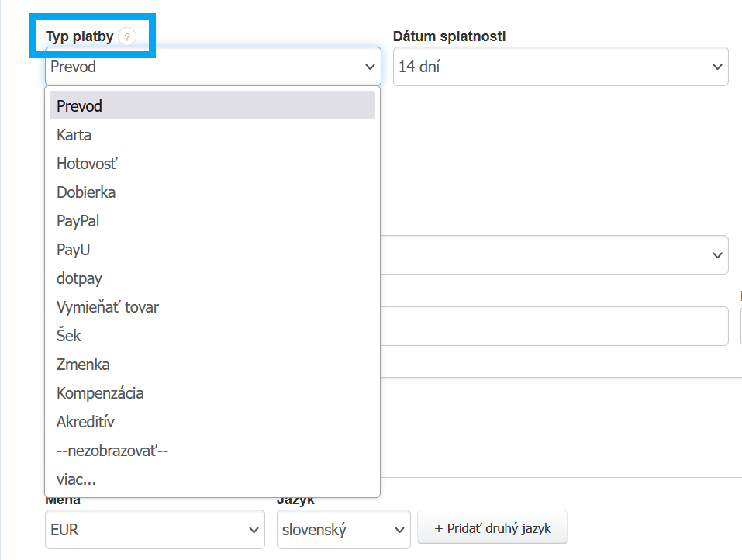Expand the EUR currency dropdown
The image size is (742, 560).
pos(154,531)
